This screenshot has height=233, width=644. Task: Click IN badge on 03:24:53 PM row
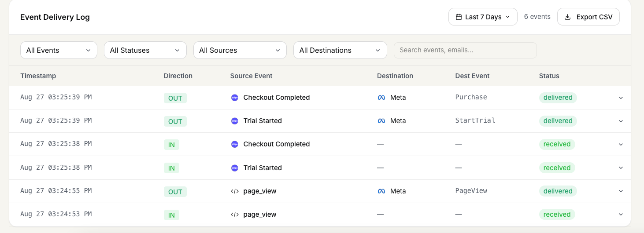[x=171, y=215]
